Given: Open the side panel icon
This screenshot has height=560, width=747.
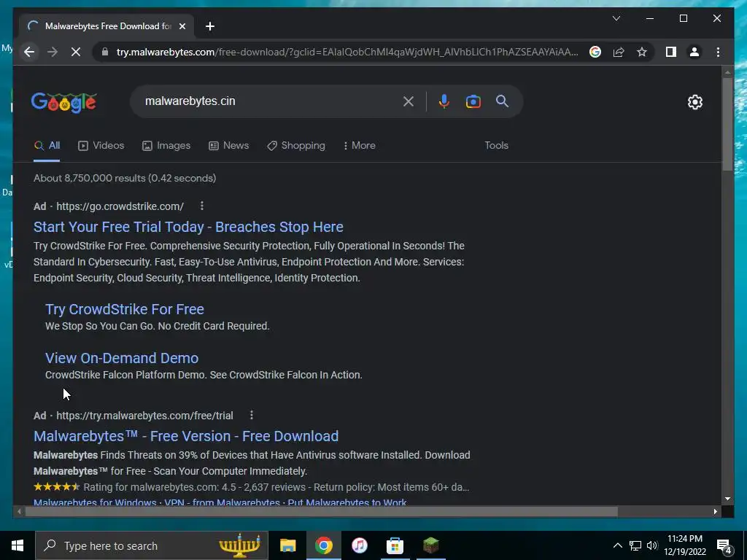Looking at the screenshot, I should click(671, 52).
